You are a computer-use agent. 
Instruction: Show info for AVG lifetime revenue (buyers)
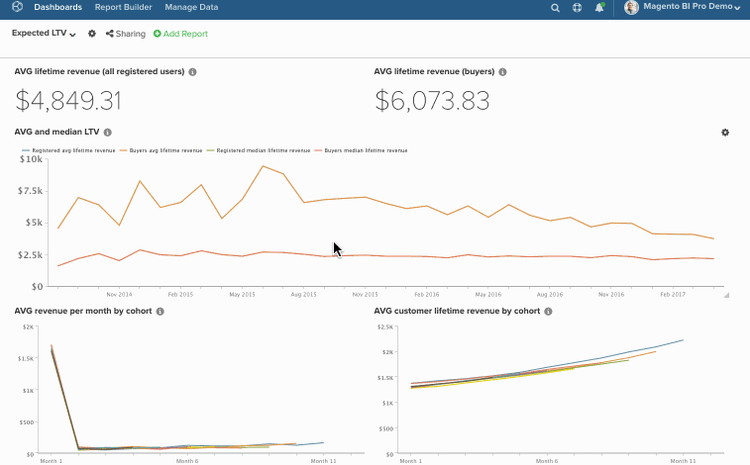(x=503, y=72)
